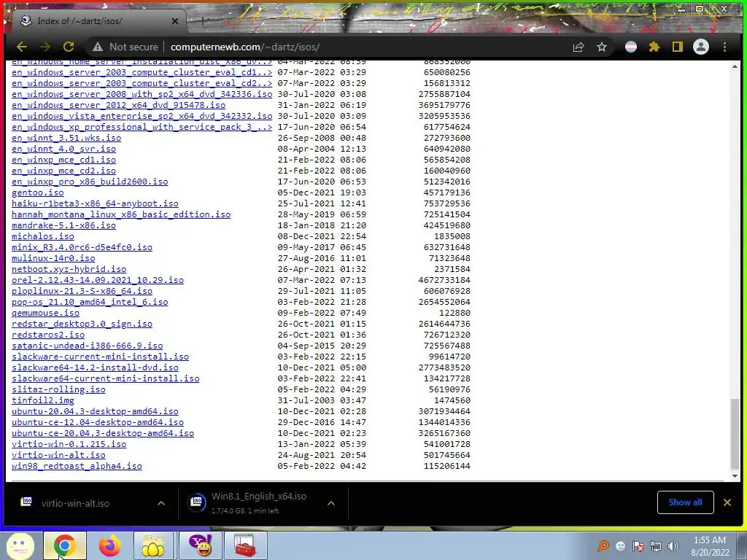Download gentoo.iso
This screenshot has width=747, height=560.
coord(38,192)
